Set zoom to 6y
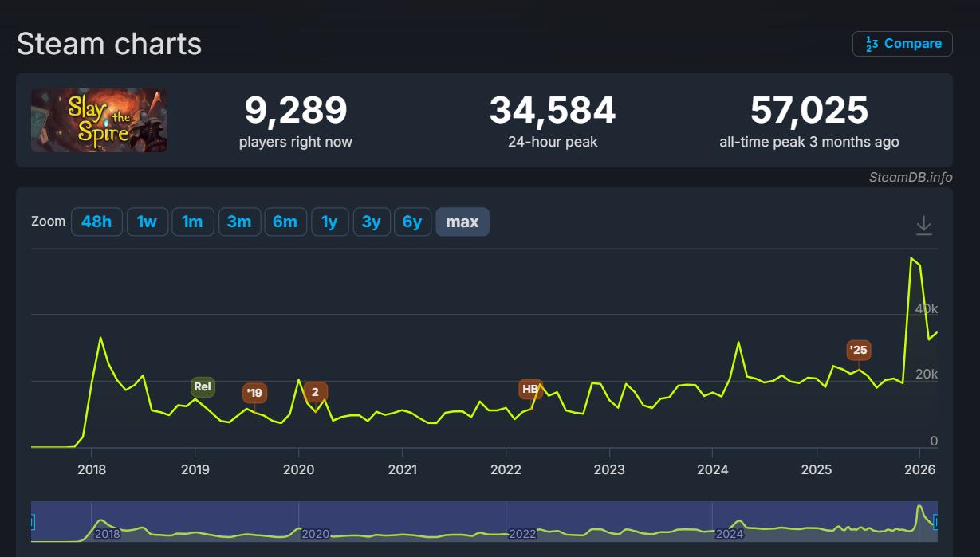This screenshot has height=557, width=980. [x=411, y=222]
